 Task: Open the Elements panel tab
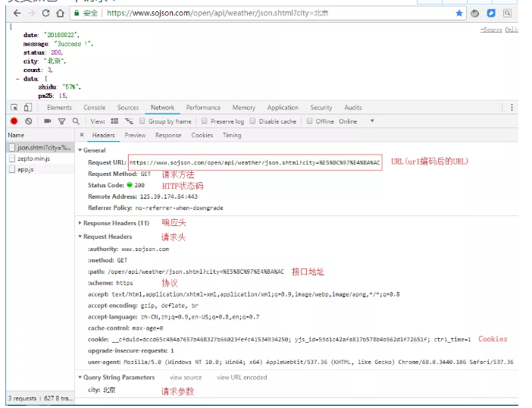(x=59, y=108)
